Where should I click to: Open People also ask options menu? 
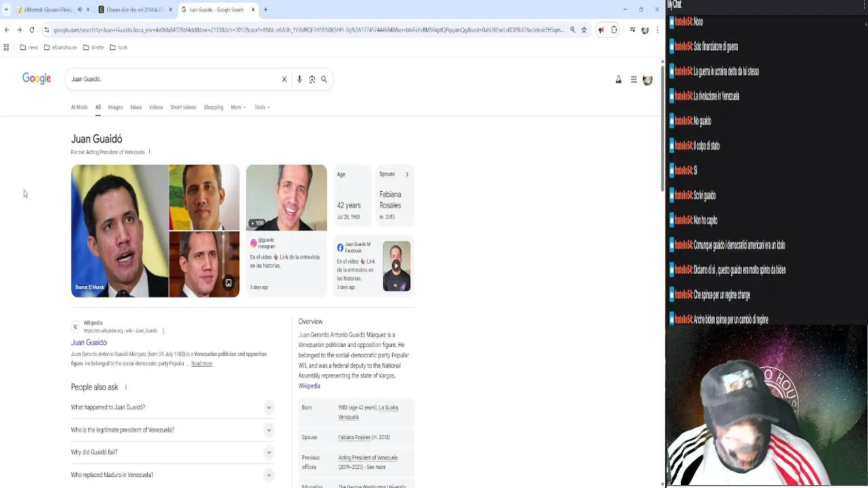(x=125, y=387)
